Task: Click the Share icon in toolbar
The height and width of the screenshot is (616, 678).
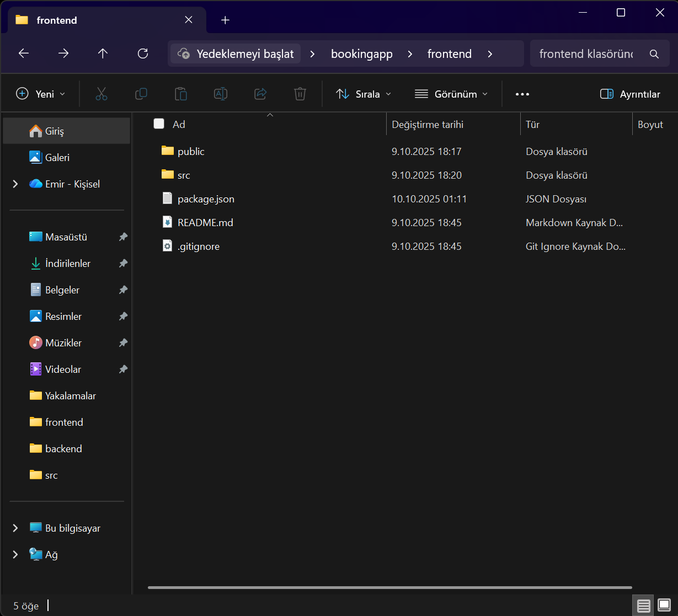Action: [x=260, y=94]
